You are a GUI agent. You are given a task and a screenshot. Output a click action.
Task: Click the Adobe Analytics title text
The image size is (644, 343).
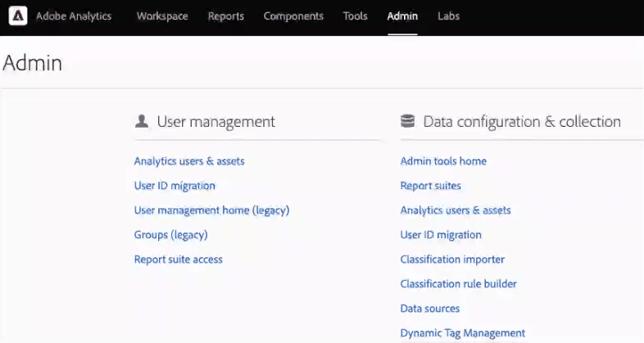[74, 16]
